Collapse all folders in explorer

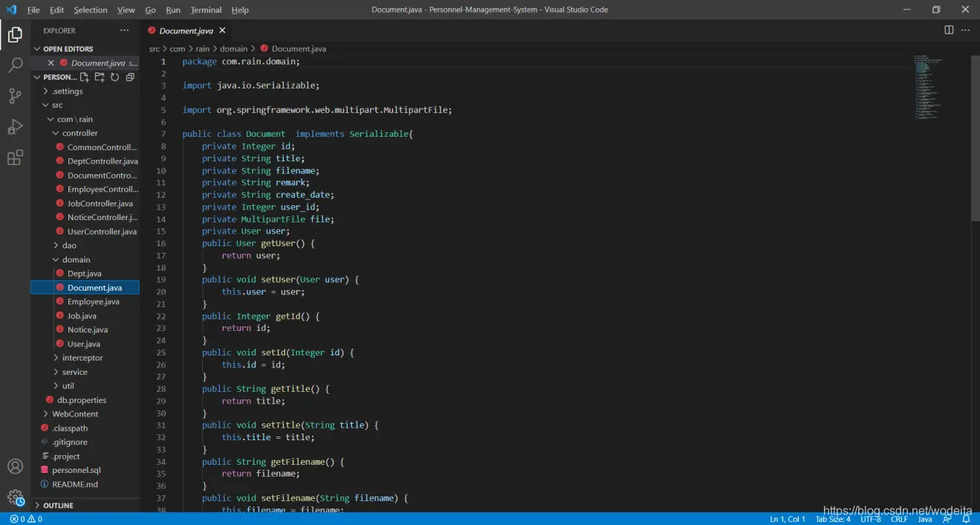(x=130, y=77)
